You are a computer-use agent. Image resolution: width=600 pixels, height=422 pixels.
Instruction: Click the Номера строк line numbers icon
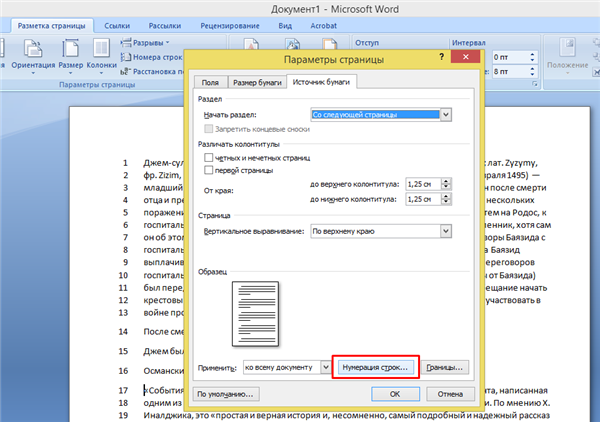pos(126,57)
